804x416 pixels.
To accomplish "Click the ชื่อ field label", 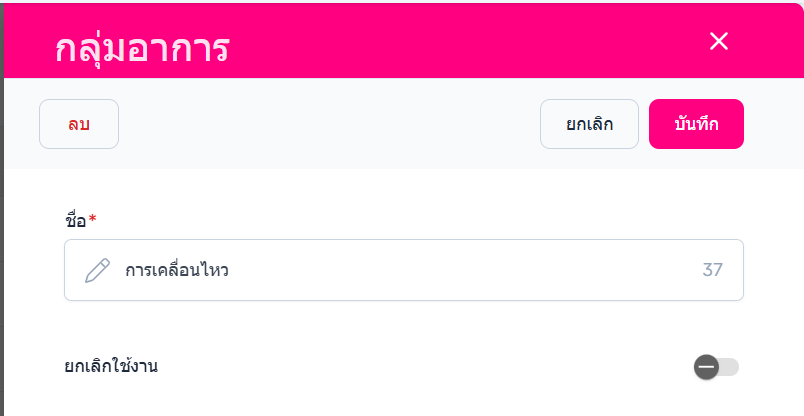I will [x=75, y=220].
